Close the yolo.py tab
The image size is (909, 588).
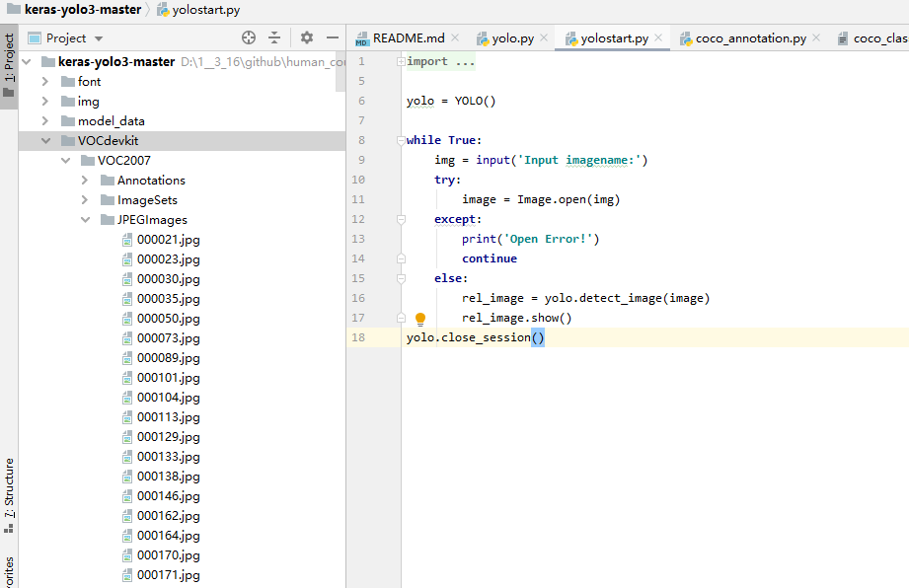(544, 37)
